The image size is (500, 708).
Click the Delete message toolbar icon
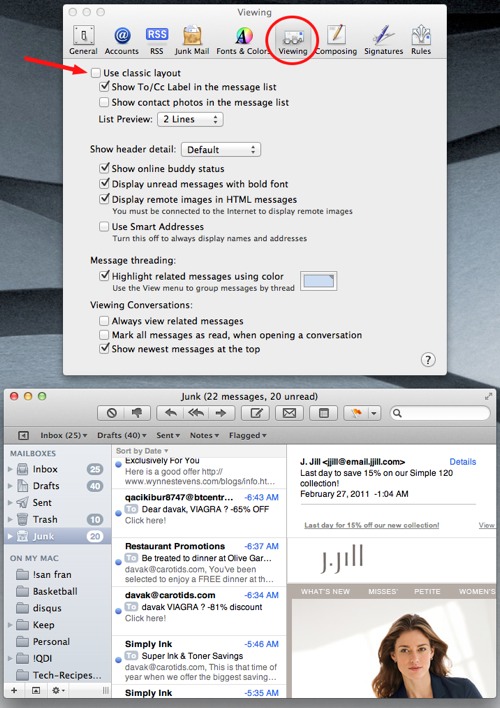pos(112,413)
